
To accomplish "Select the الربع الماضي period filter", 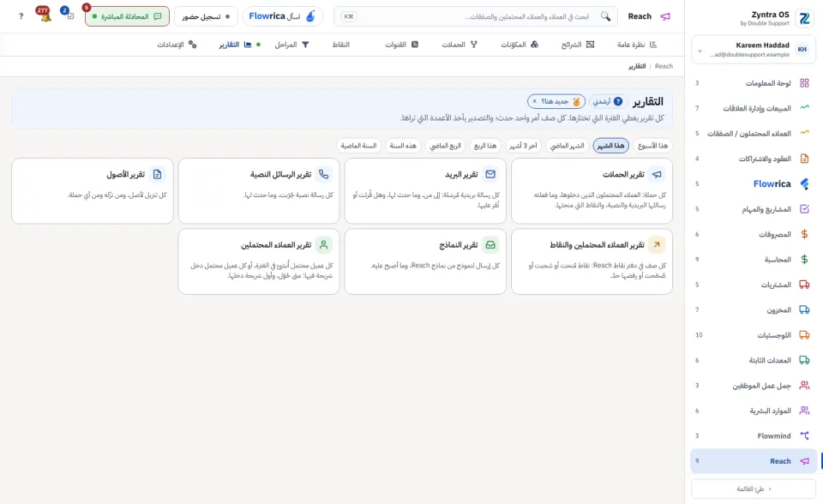I will click(445, 146).
